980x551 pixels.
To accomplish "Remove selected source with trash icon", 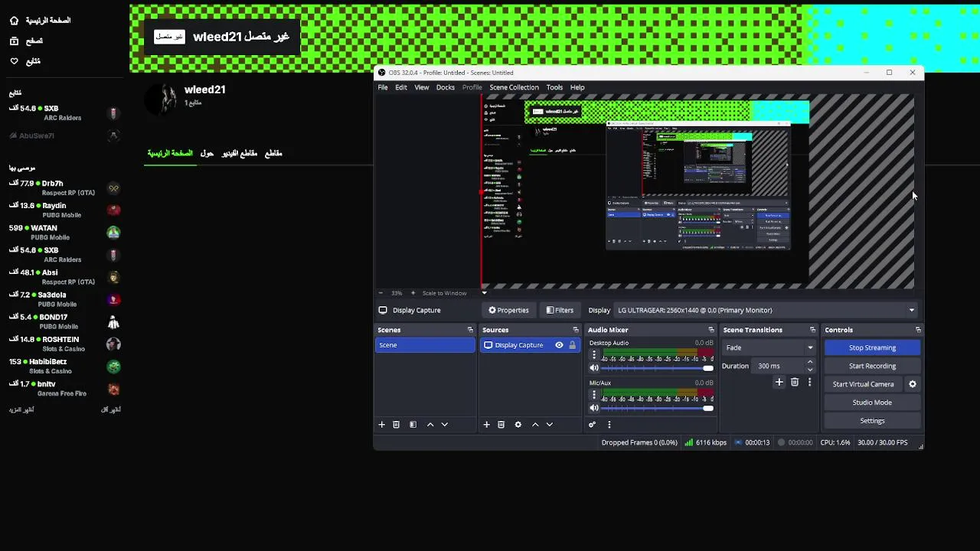I will [x=501, y=424].
